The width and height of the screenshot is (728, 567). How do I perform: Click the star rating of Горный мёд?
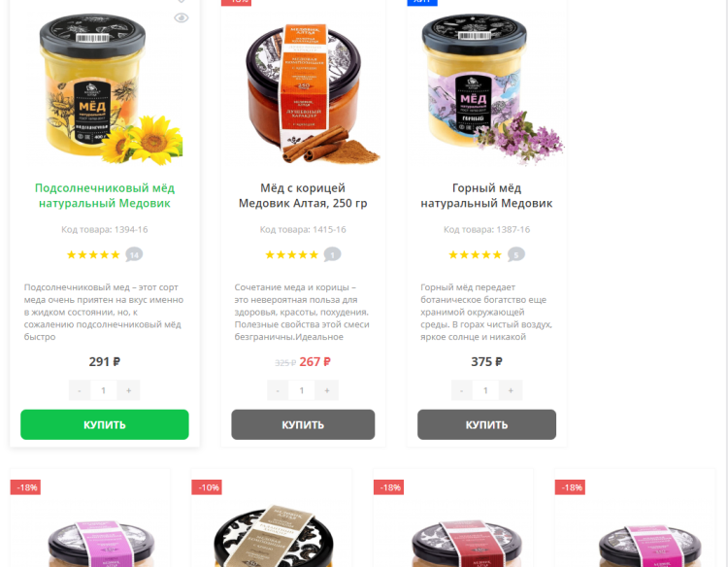pyautogui.click(x=475, y=254)
